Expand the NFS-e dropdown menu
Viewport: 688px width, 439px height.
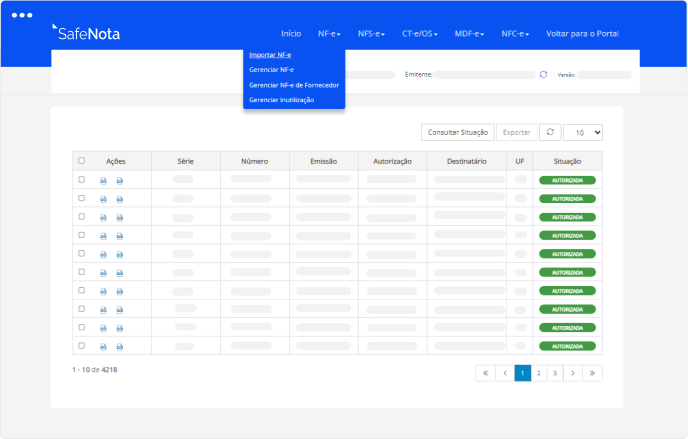point(371,34)
